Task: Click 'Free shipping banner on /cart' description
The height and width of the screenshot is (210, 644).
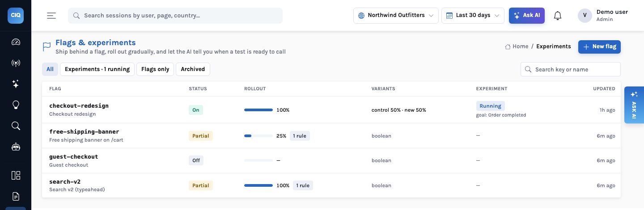Action: click(86, 140)
